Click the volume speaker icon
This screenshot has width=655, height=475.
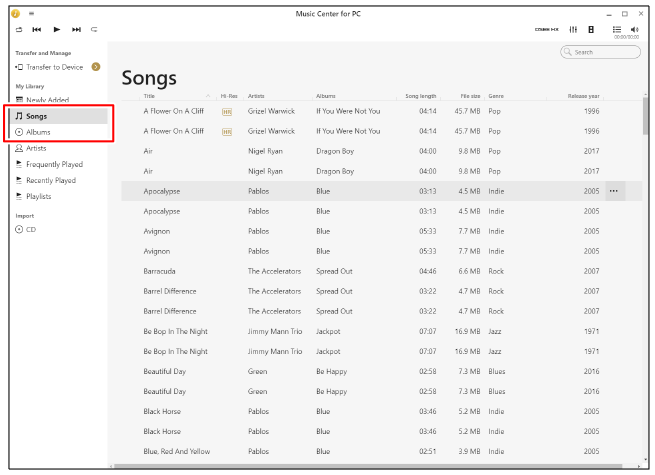coord(635,29)
